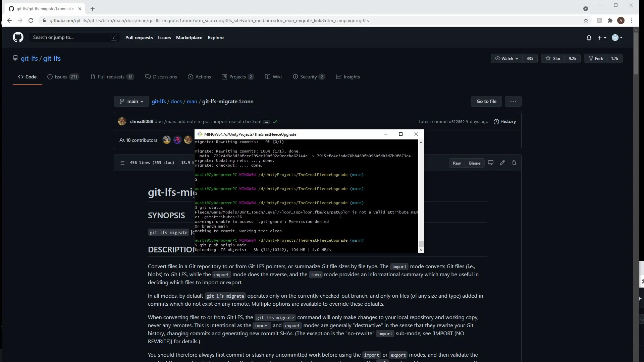The height and width of the screenshot is (362, 644).
Task: Switch to the Projects tab
Action: (237, 77)
